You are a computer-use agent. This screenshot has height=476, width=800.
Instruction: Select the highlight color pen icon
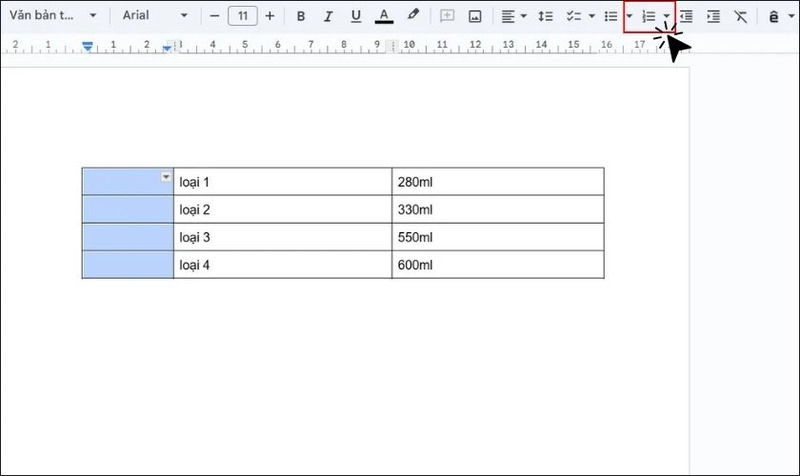414,17
